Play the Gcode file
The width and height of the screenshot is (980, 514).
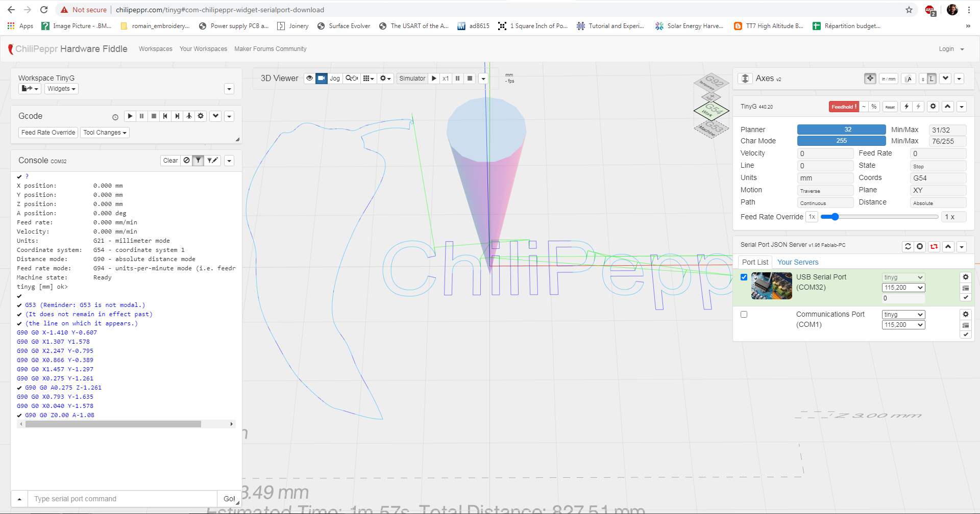tap(130, 116)
